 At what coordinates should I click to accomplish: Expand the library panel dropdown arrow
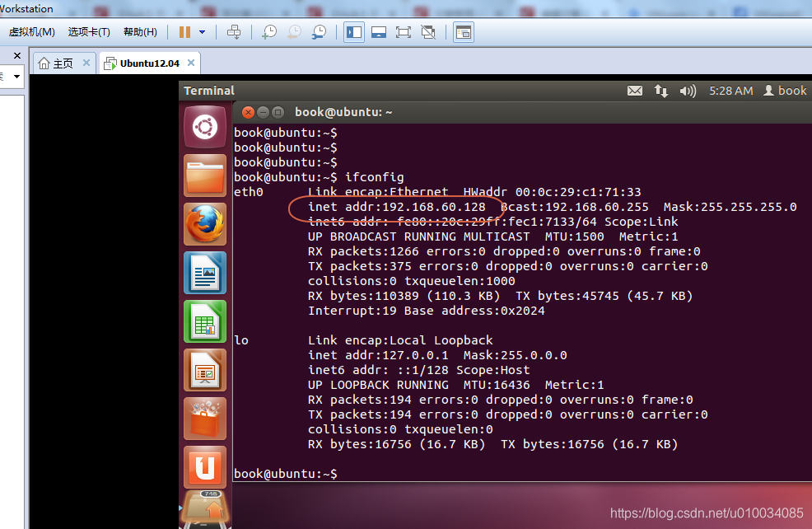(x=17, y=76)
